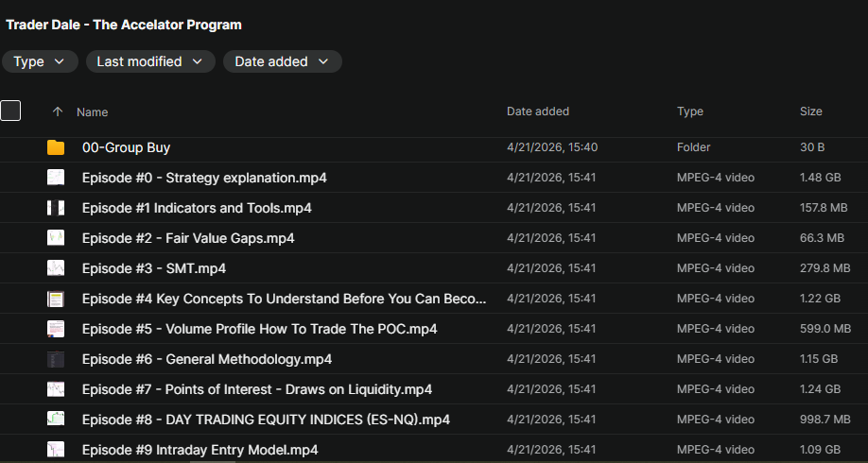The image size is (868, 463).
Task: Click the Episode #8 Day Trading thumbnail
Action: (56, 420)
